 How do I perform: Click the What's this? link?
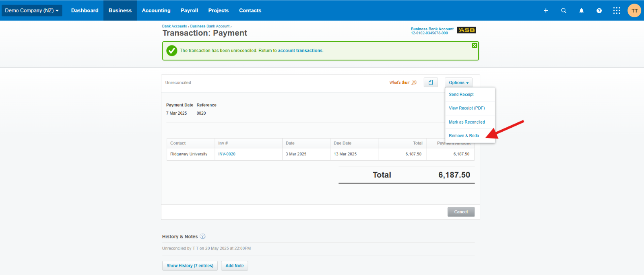(399, 82)
